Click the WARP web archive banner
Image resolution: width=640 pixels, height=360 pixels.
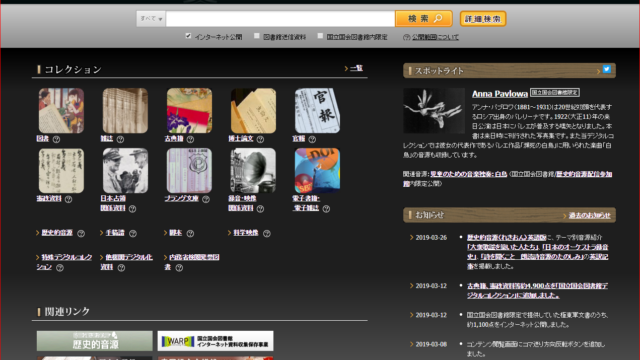pyautogui.click(x=216, y=341)
